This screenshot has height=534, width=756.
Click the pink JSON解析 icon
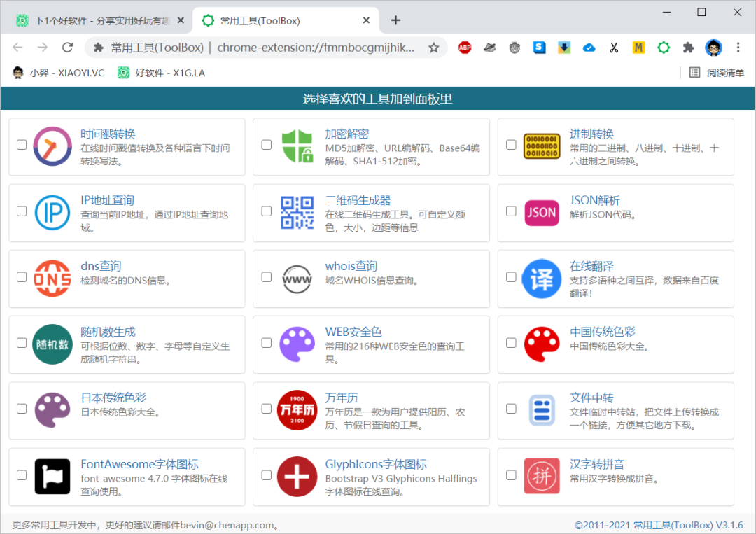click(542, 213)
